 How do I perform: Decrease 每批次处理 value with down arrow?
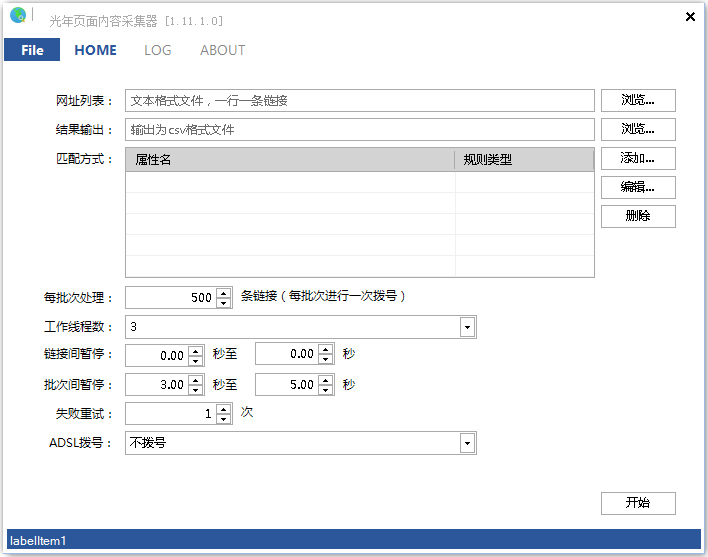224,303
